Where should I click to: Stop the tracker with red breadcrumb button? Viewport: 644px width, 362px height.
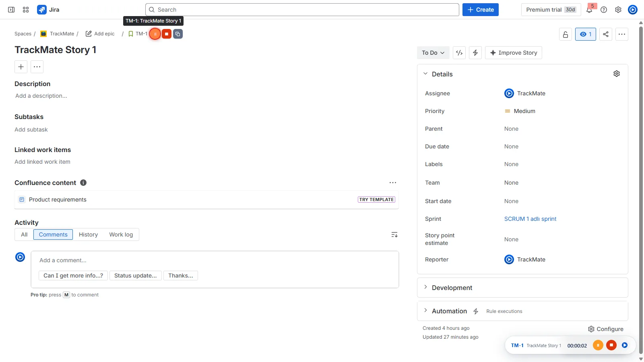pyautogui.click(x=167, y=34)
